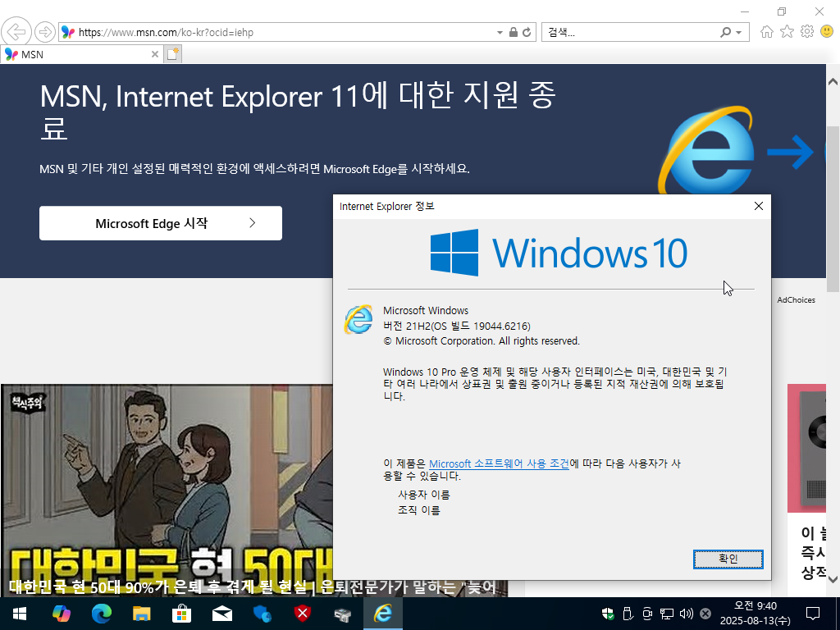
Task: Close the MSN tab
Action: point(154,54)
